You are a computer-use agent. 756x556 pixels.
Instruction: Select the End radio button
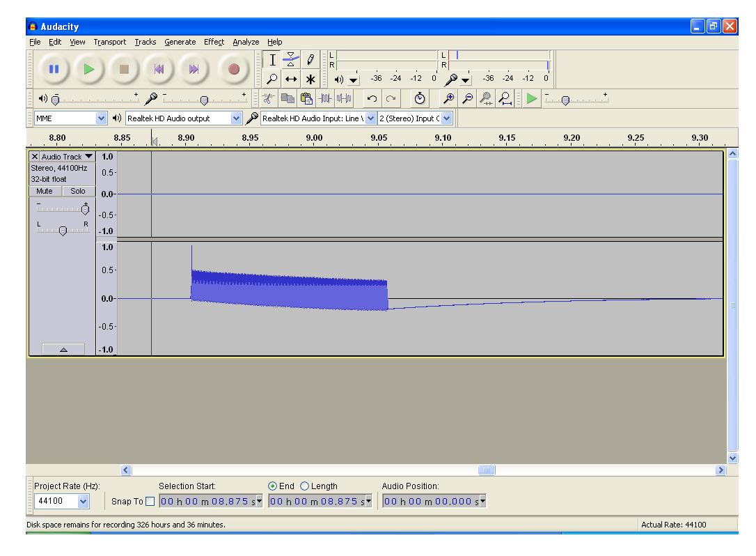[272, 486]
